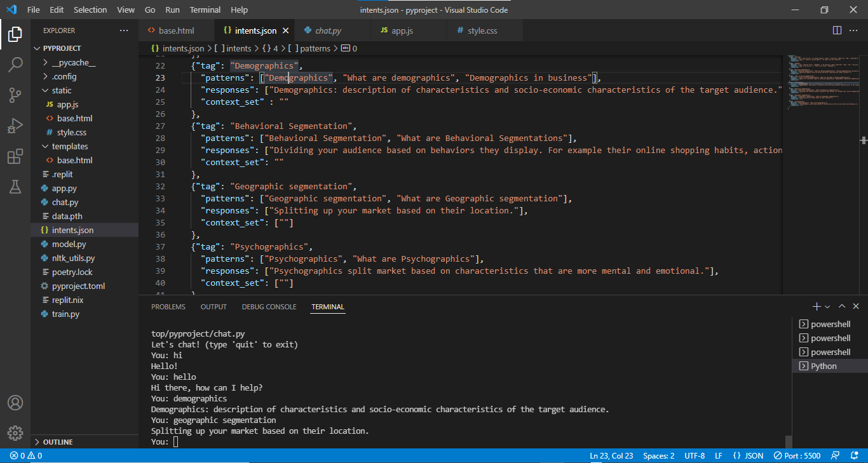Open Accounts menu in activity bar
Image resolution: width=868 pixels, height=463 pixels.
(15, 403)
